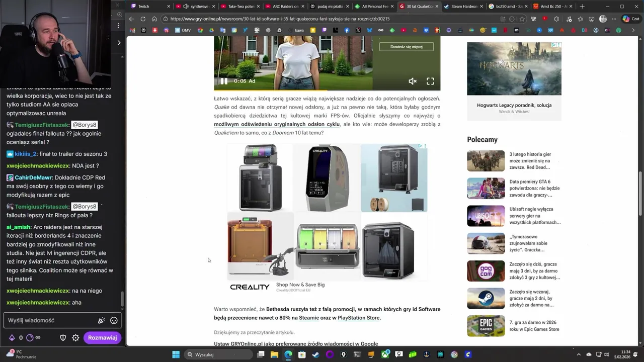644x362 pixels.
Task: Open the taskbar volume speaker icon
Action: [606, 354]
